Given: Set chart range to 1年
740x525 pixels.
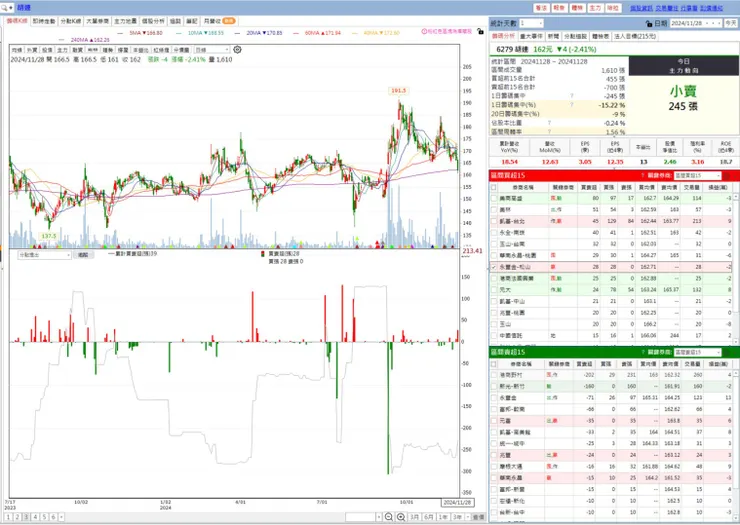Looking at the screenshot, I should 443,517.
